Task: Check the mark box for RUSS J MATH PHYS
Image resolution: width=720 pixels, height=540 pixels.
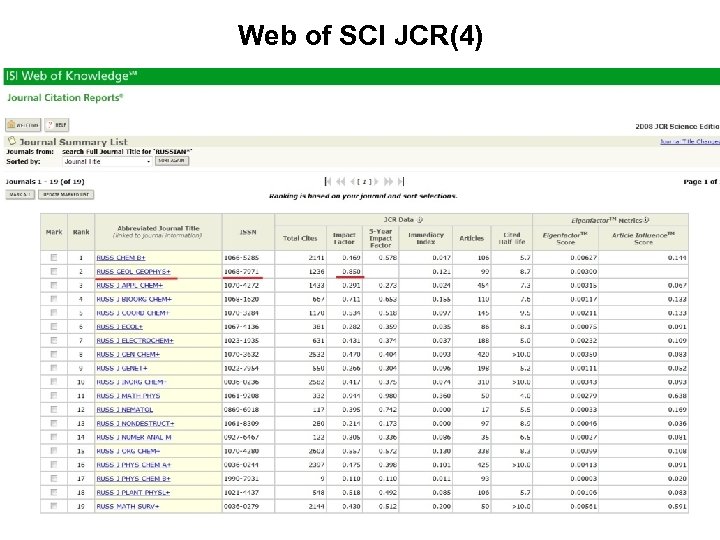Action: pos(54,395)
